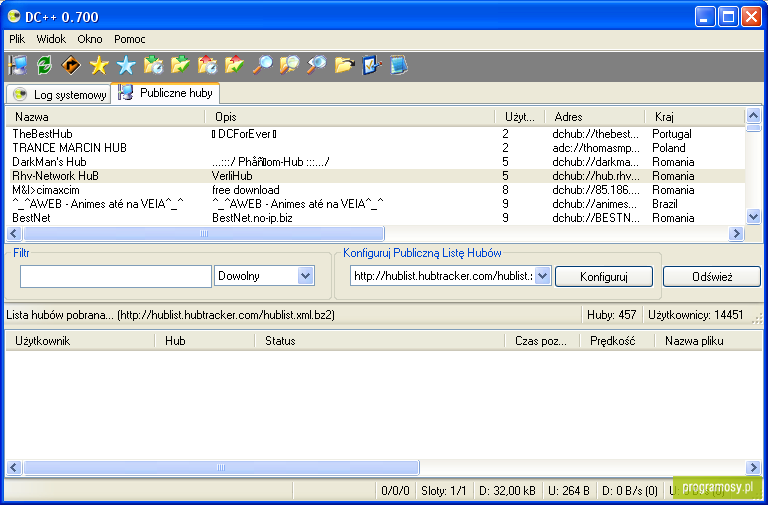Open Search Spy eye-magnifier icon

point(317,65)
